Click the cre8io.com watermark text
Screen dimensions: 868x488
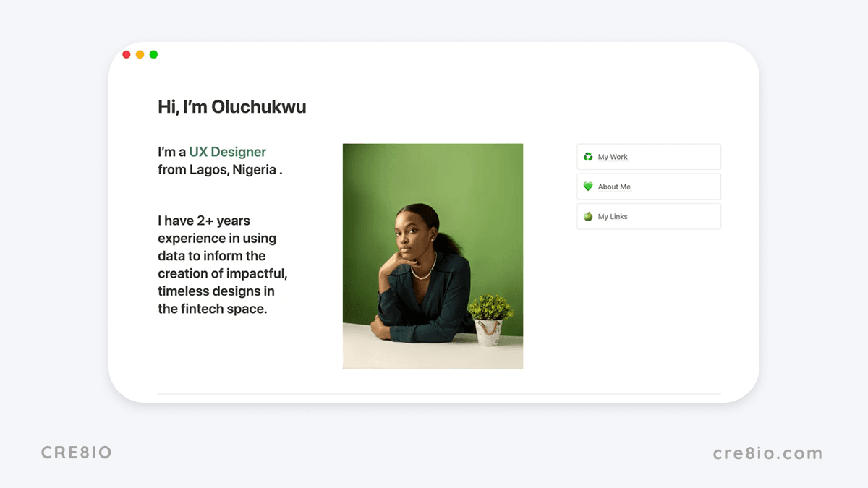tap(768, 453)
